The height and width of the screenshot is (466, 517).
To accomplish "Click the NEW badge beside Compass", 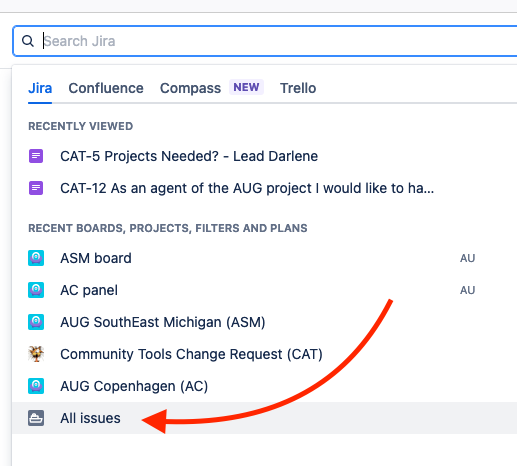I will click(x=246, y=87).
